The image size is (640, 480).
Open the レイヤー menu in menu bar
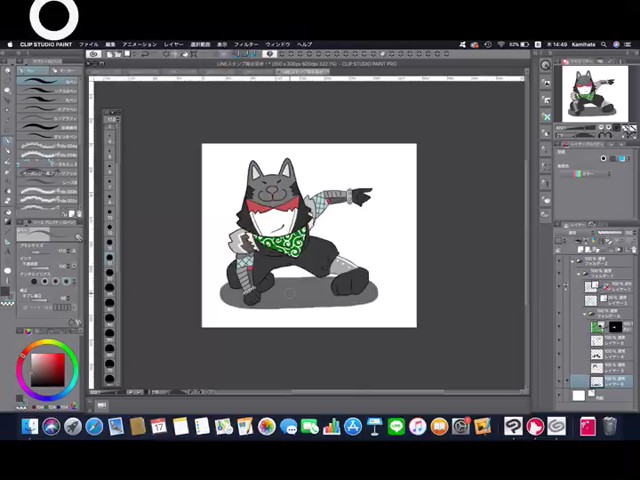click(173, 44)
